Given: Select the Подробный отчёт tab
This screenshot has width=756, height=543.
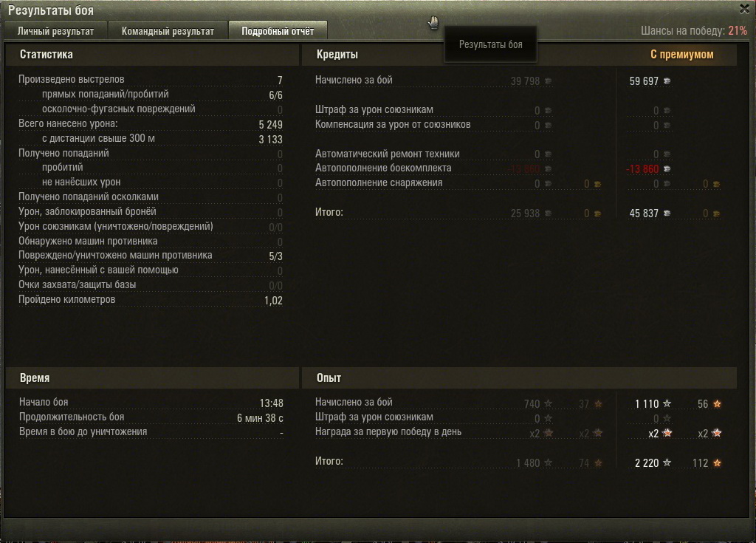Looking at the screenshot, I should point(278,31).
